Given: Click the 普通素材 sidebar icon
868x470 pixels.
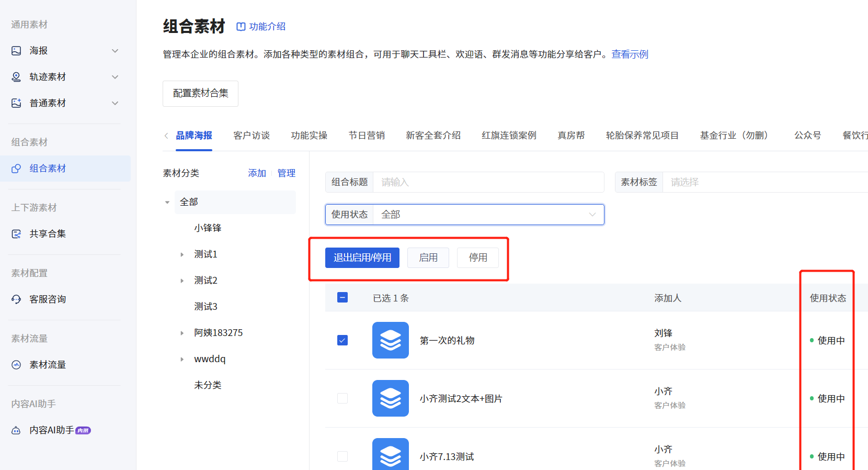Looking at the screenshot, I should click(x=16, y=103).
